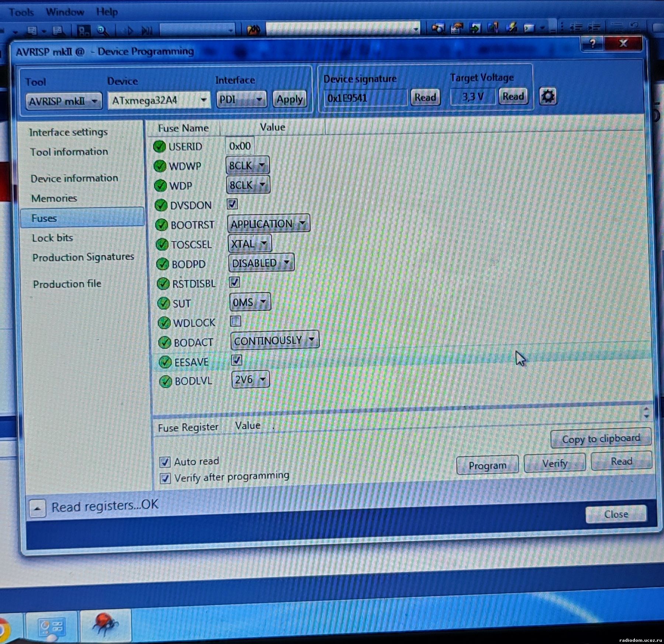Select Device information page

click(x=74, y=178)
